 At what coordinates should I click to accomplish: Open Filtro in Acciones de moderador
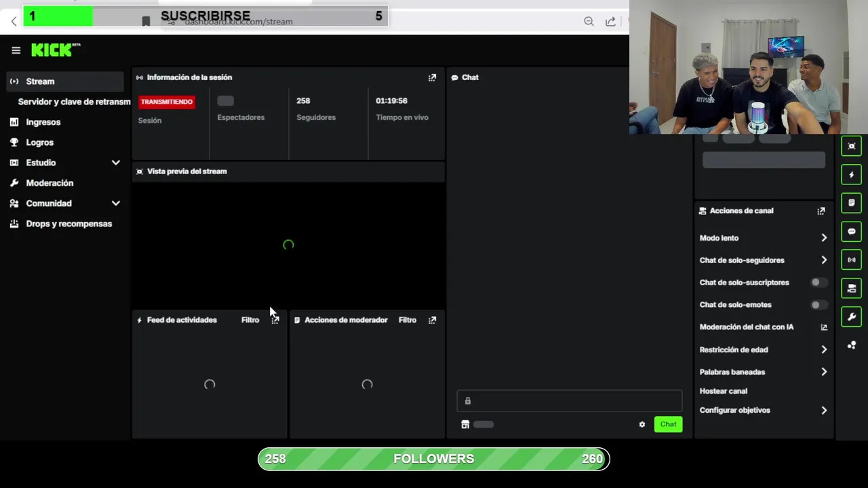pyautogui.click(x=408, y=320)
